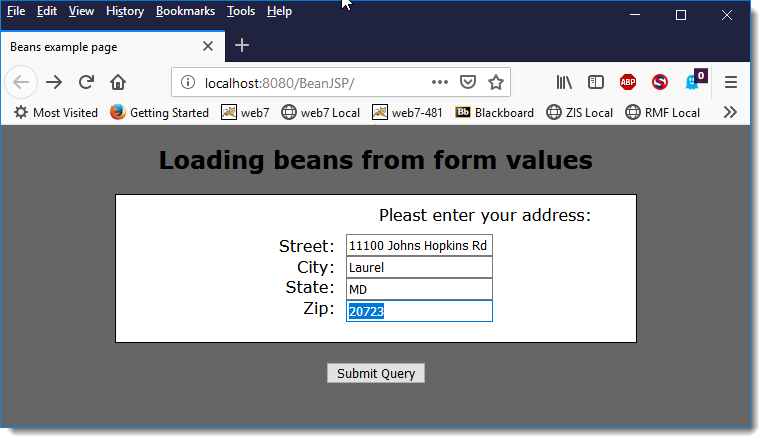Click the Submit Query button

376,373
